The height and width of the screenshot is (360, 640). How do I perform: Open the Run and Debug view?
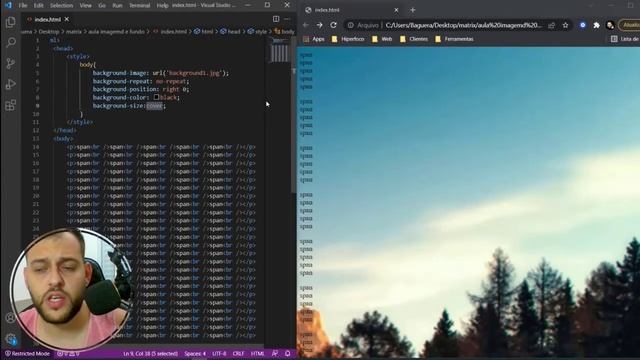pyautogui.click(x=11, y=84)
